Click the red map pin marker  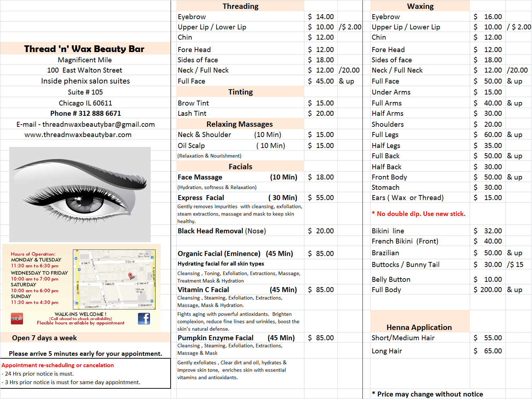pos(130,276)
